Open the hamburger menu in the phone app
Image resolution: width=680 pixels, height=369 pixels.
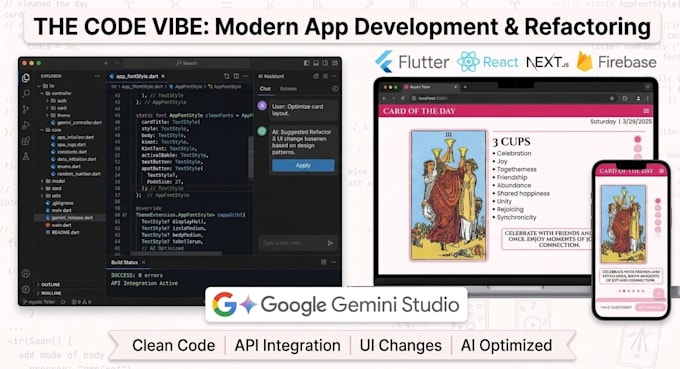click(x=661, y=171)
